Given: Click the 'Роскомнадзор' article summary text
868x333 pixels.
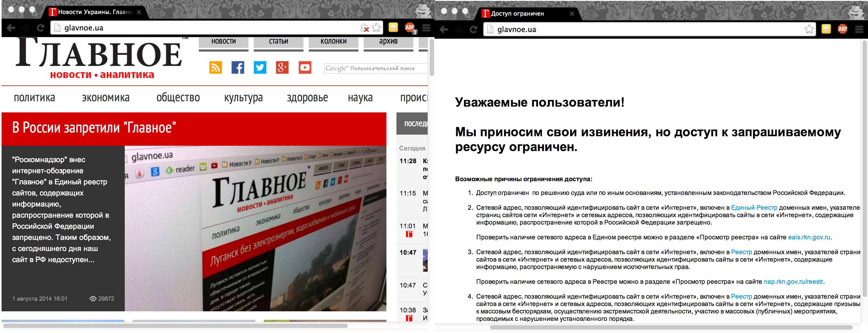Looking at the screenshot, I should coord(61,210).
